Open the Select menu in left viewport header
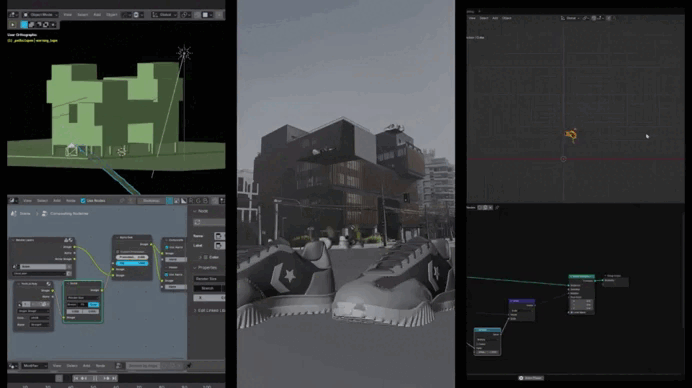Image resolution: width=692 pixels, height=388 pixels. [x=83, y=15]
